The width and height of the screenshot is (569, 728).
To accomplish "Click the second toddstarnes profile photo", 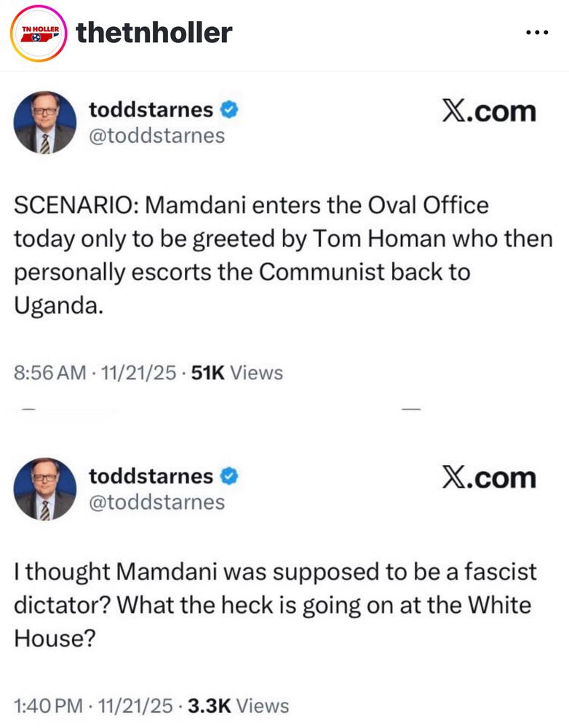I will click(45, 489).
